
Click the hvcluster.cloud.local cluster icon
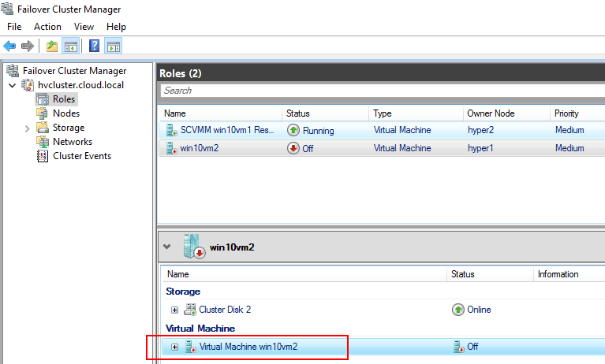pyautogui.click(x=28, y=85)
